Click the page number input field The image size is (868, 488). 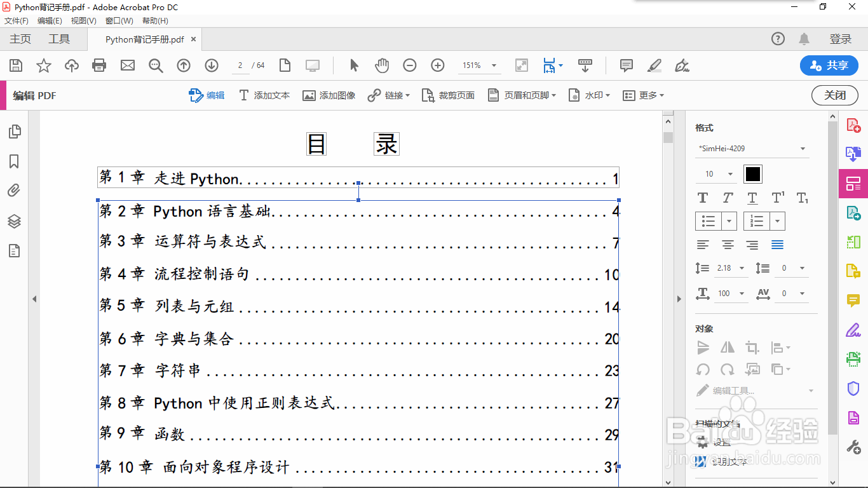[x=240, y=65]
